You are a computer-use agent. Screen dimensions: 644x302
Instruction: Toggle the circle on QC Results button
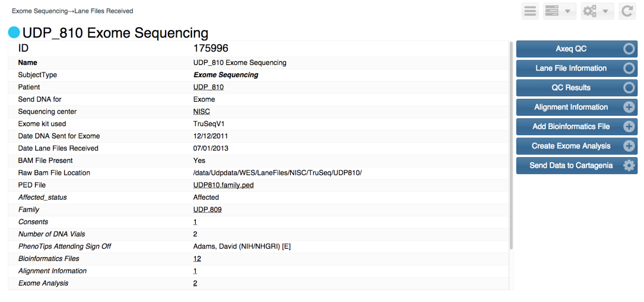pos(629,88)
